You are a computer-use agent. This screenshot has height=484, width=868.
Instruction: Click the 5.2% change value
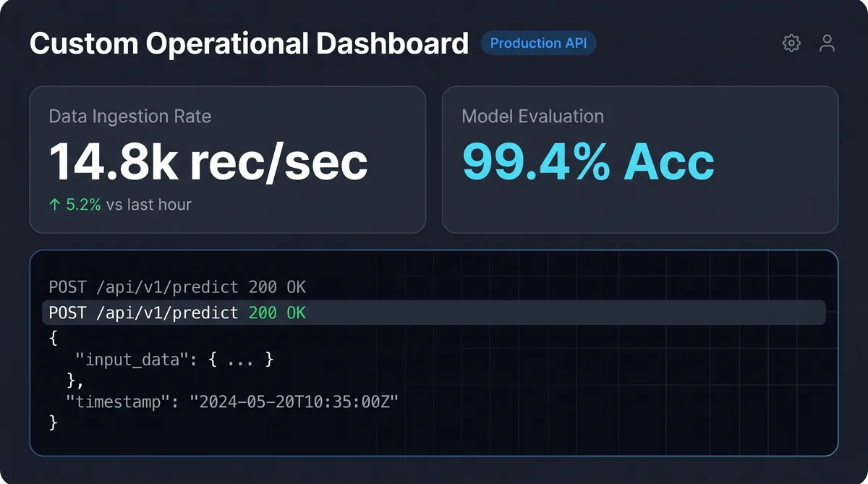(x=83, y=205)
